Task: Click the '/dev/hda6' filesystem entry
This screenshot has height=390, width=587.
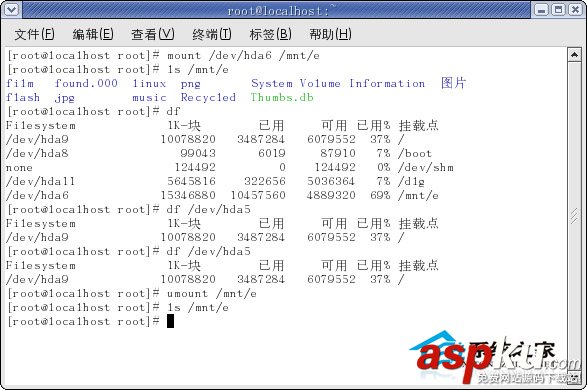Action: click(37, 195)
